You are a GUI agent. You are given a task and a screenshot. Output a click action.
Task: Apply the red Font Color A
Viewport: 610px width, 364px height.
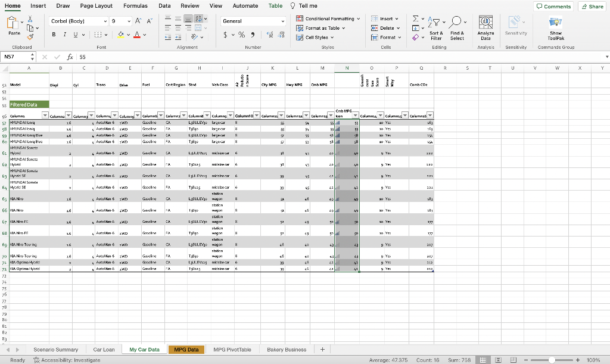coord(137,35)
